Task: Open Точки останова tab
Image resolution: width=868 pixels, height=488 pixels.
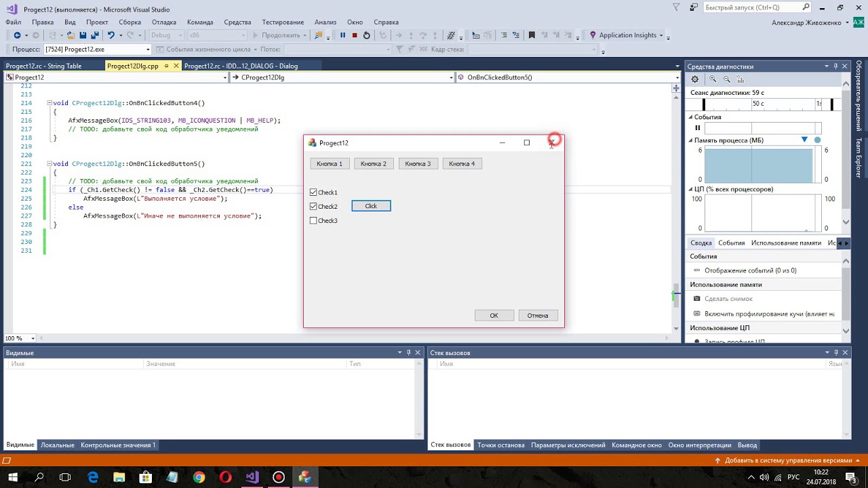Action: pos(500,445)
